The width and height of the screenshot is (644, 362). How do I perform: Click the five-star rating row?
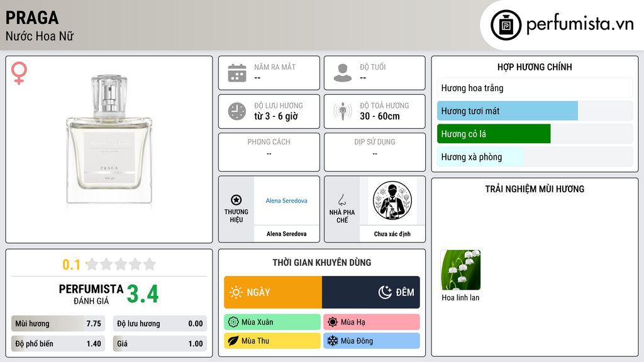coord(121,264)
